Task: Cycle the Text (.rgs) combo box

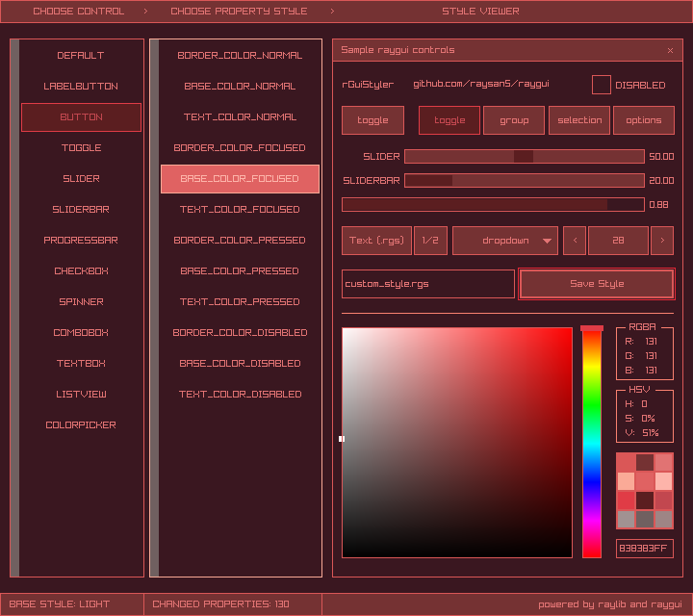Action: (x=376, y=241)
